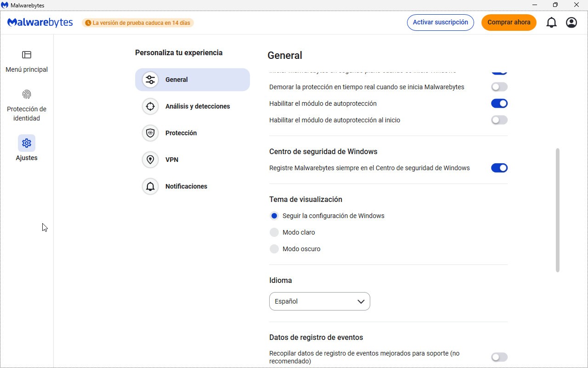
Task: Toggle off Centro de seguridad de Windows registration
Action: pyautogui.click(x=499, y=168)
